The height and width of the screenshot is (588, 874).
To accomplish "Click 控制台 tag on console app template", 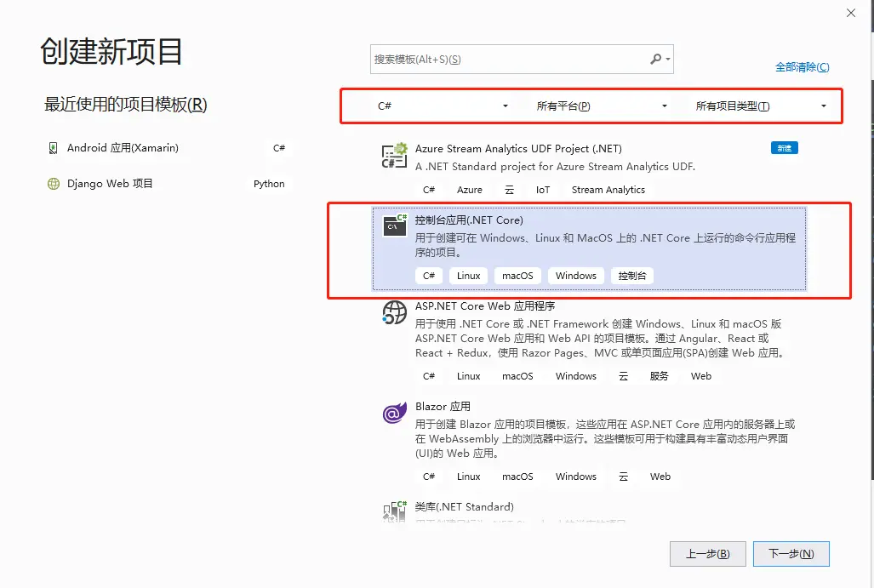I will [x=632, y=276].
